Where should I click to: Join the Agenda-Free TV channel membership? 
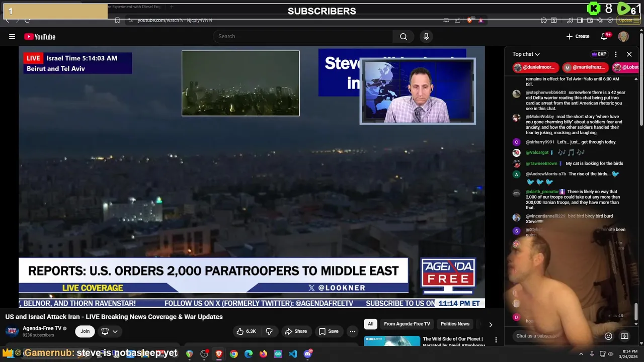click(85, 331)
